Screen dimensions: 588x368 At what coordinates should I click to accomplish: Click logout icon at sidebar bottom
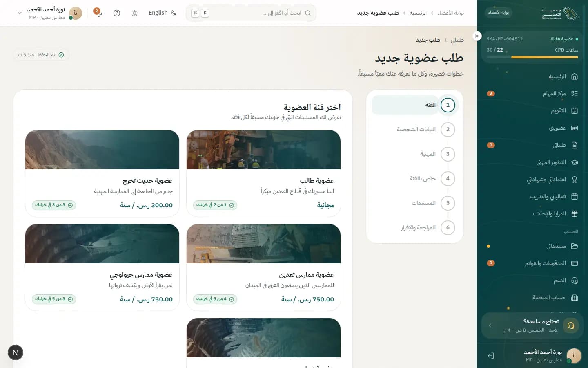pyautogui.click(x=491, y=356)
